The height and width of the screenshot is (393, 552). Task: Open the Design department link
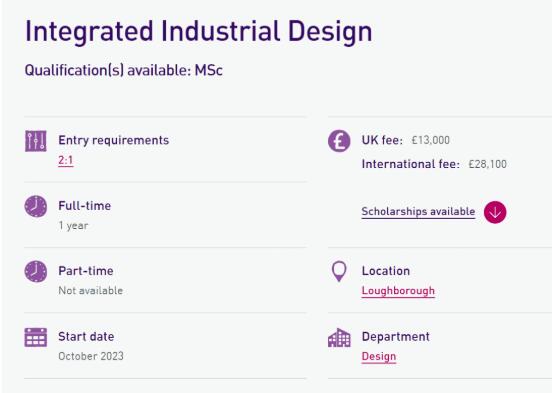click(379, 356)
